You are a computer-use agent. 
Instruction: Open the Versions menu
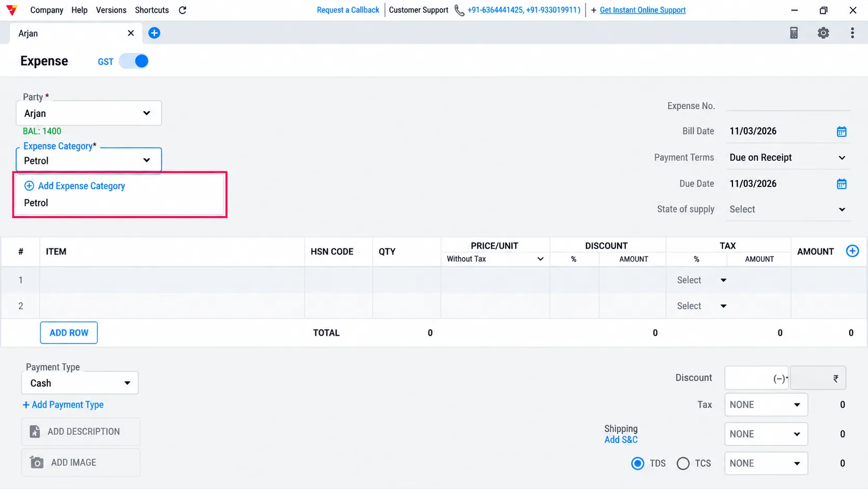(x=111, y=10)
